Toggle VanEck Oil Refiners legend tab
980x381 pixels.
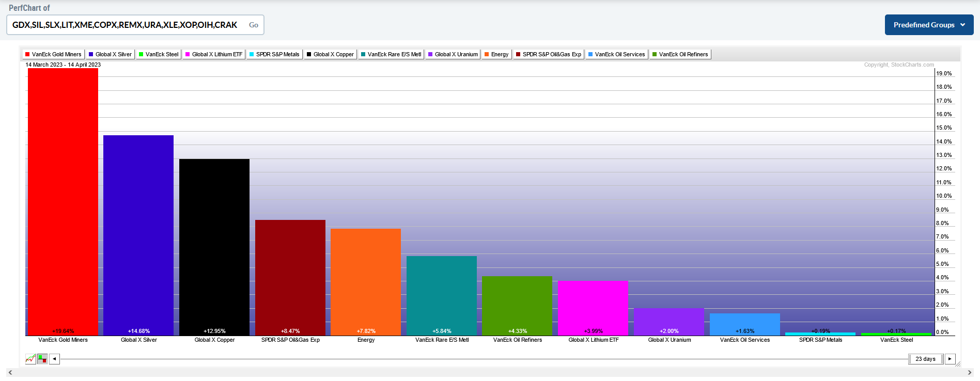680,54
